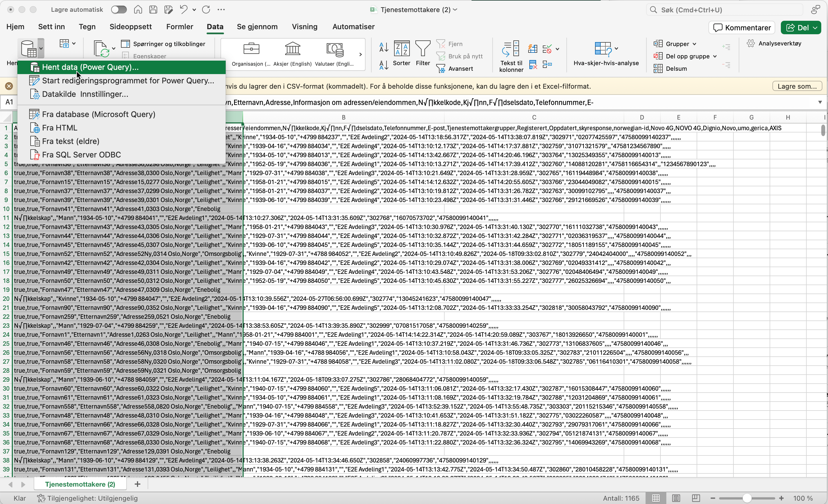Switch to the Sideoppsett tab
The height and width of the screenshot is (504, 828).
point(131,27)
